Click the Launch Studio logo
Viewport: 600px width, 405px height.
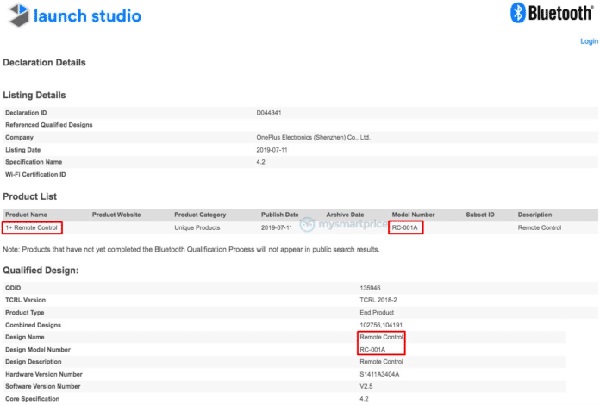[75, 16]
